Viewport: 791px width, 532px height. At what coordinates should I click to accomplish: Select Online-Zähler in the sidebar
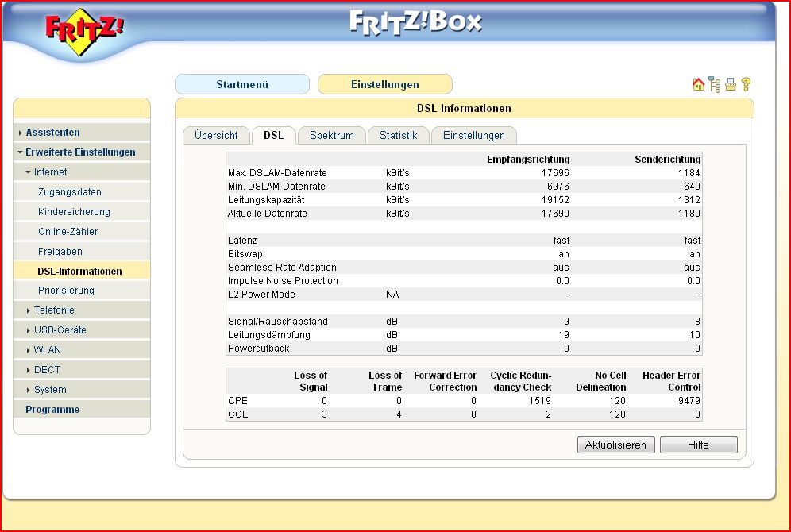click(68, 232)
